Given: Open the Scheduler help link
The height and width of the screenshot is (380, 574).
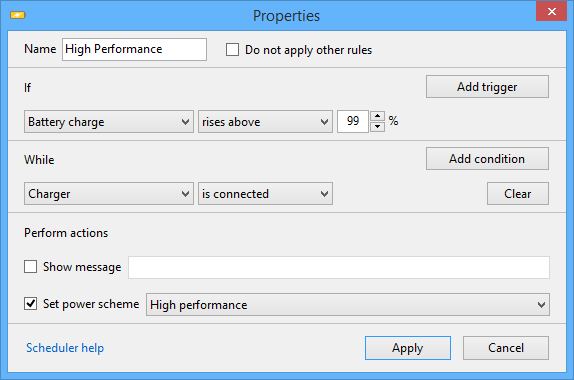Looking at the screenshot, I should click(65, 348).
